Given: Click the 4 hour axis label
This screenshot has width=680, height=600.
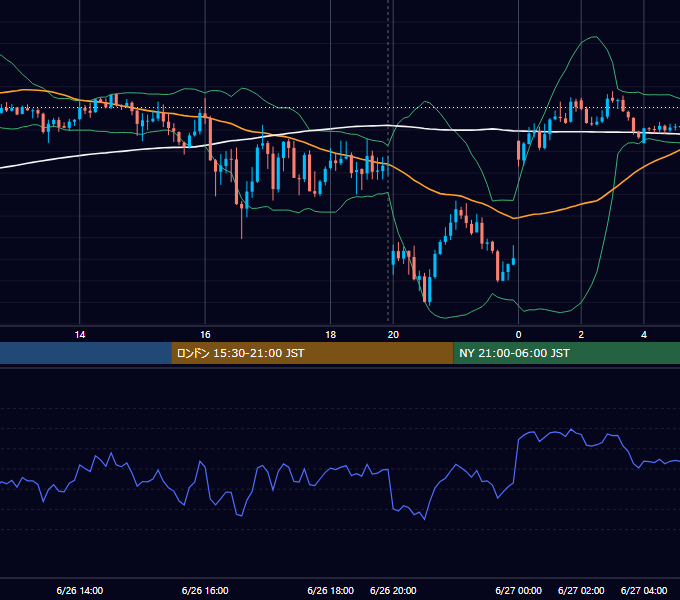Looking at the screenshot, I should pyautogui.click(x=644, y=335).
